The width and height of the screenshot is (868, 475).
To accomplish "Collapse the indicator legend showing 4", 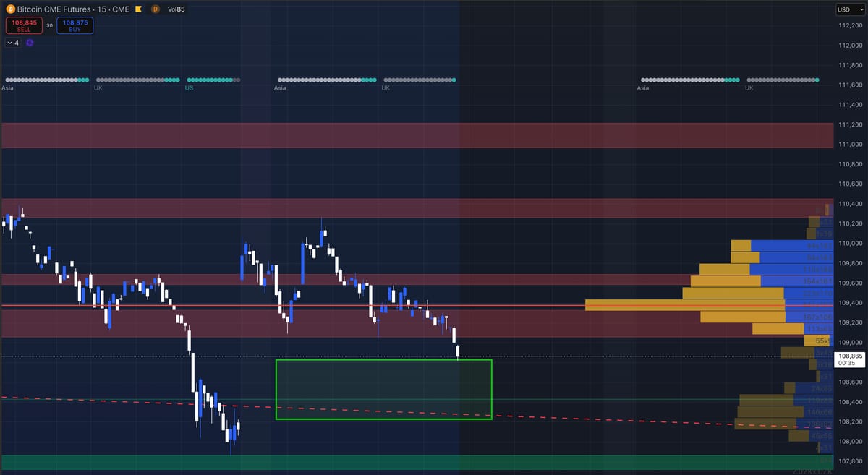I will 12,43.
